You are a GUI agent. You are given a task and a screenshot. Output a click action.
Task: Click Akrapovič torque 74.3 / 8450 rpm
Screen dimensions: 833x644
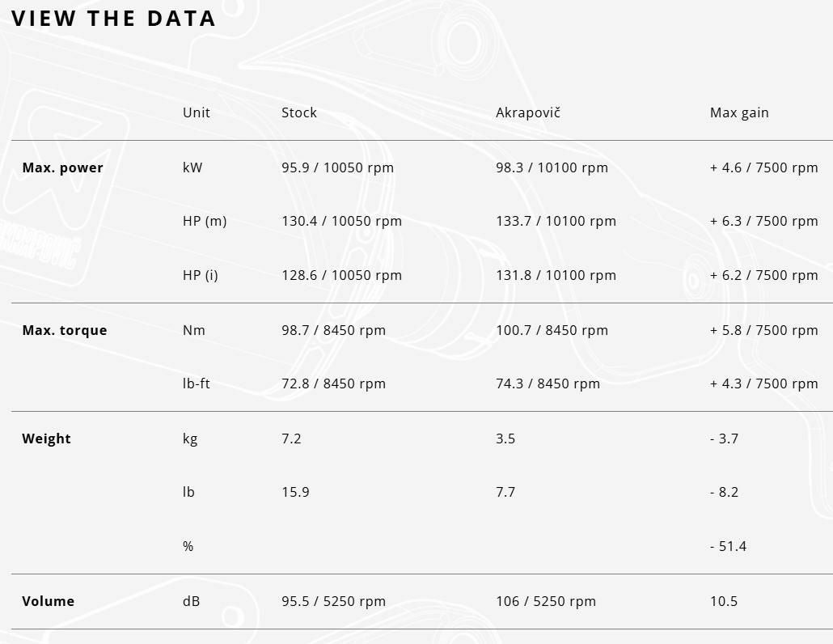pos(548,383)
